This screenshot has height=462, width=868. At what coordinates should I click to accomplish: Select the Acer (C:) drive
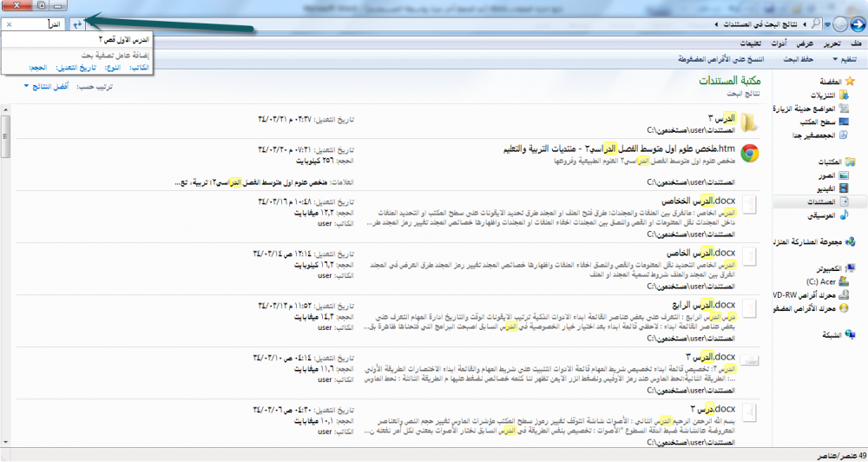point(825,281)
